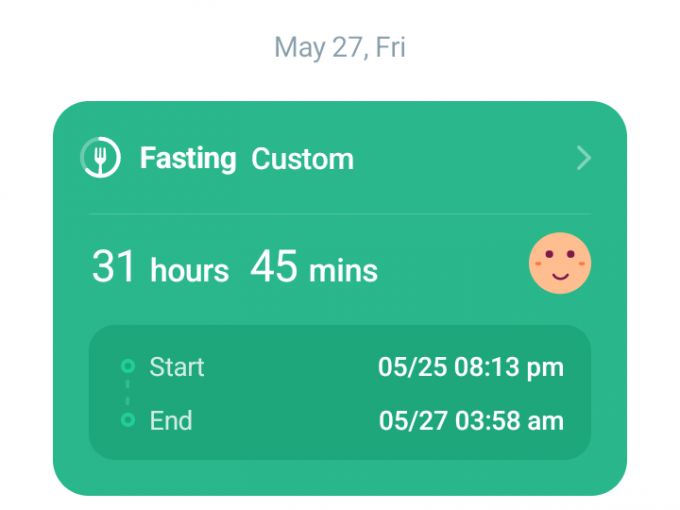Select the "Custom" fasting plan label

click(302, 159)
